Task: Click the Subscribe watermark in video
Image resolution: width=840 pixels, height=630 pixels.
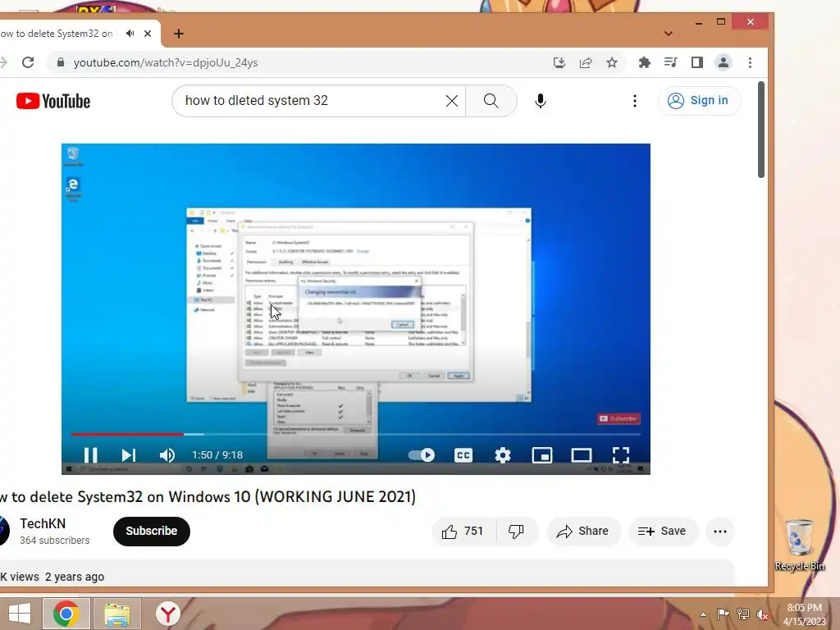Action: [x=619, y=418]
